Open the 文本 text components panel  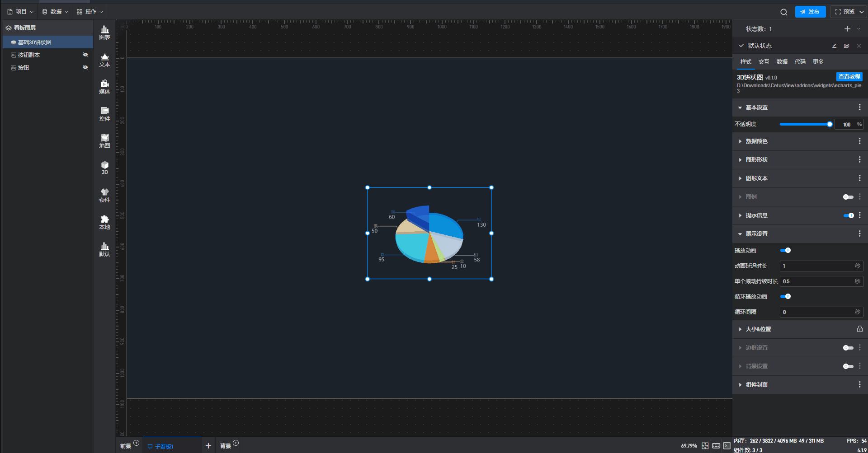point(104,60)
